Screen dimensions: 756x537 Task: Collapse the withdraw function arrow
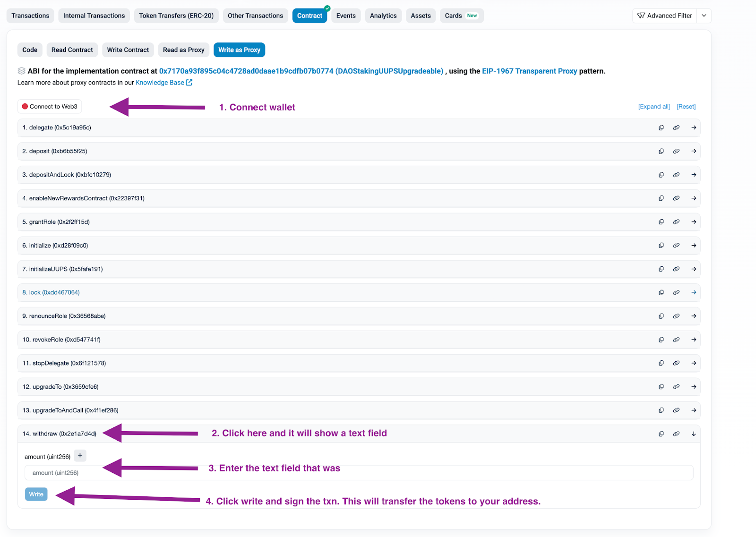click(694, 434)
